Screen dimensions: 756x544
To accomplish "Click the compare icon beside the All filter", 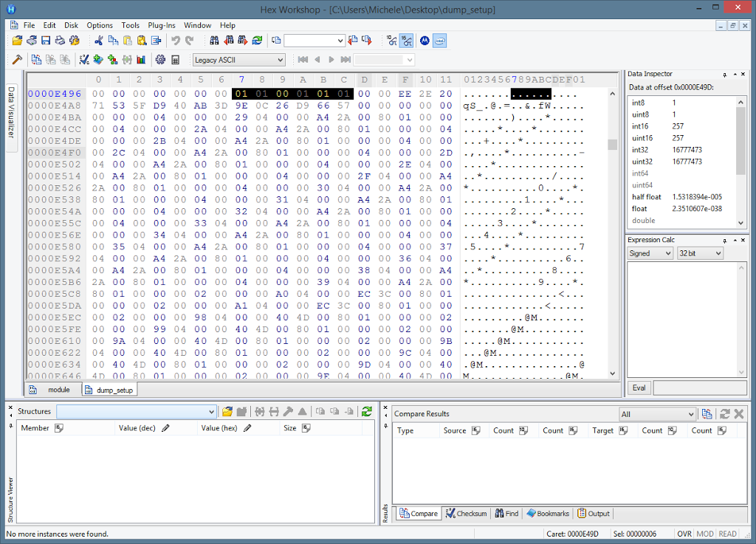I will tap(707, 414).
